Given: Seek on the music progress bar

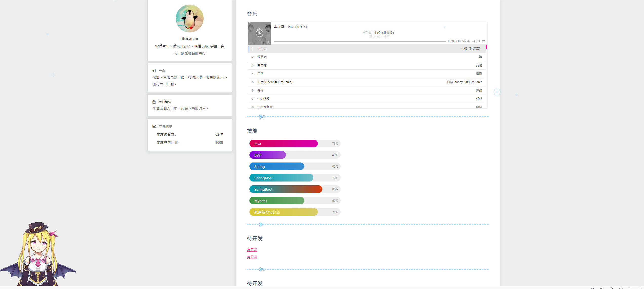Looking at the screenshot, I should coord(360,41).
